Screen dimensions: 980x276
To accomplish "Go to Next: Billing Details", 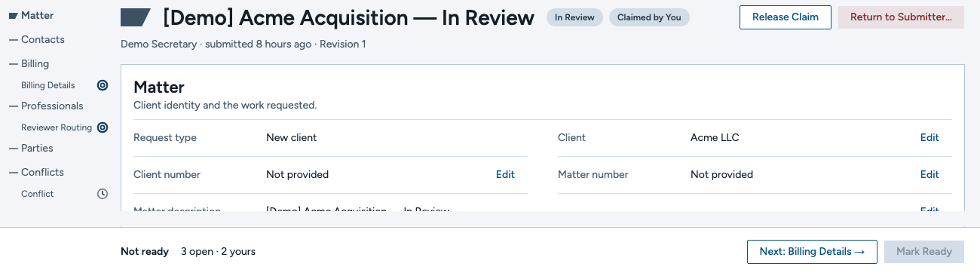I will pyautogui.click(x=812, y=252).
